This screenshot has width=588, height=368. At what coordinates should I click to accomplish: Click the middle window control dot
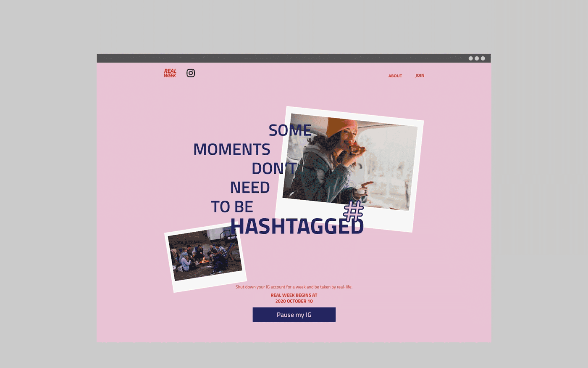click(x=477, y=58)
